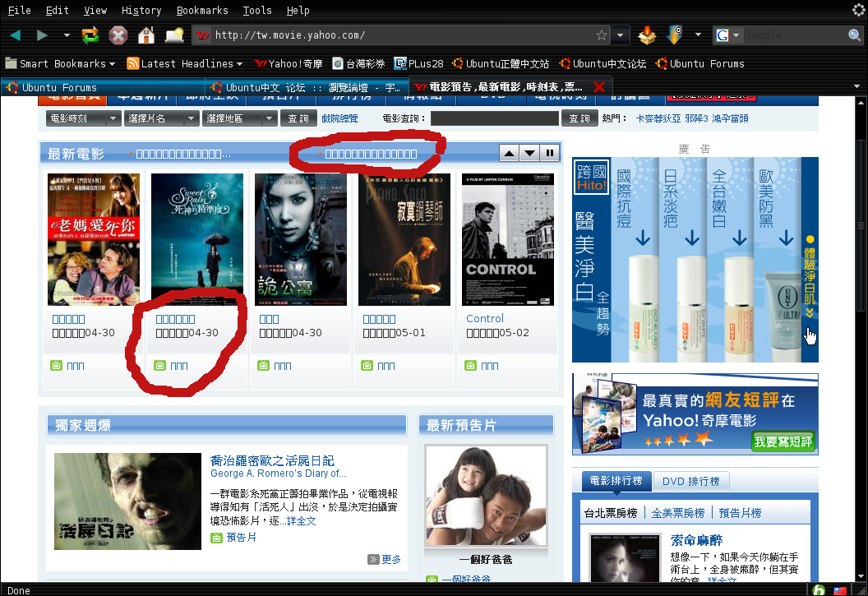868x596 pixels.
Task: Open the Sweet Rain movie poster
Action: 197,239
